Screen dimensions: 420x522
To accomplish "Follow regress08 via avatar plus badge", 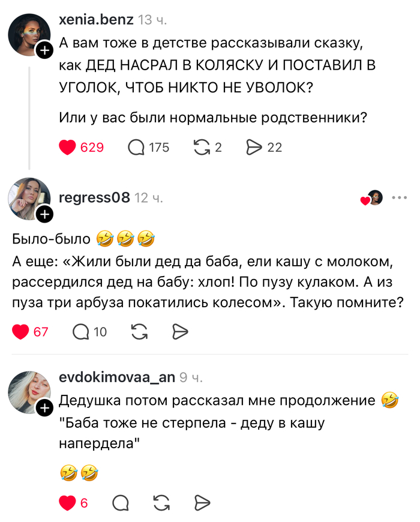I will [x=44, y=214].
